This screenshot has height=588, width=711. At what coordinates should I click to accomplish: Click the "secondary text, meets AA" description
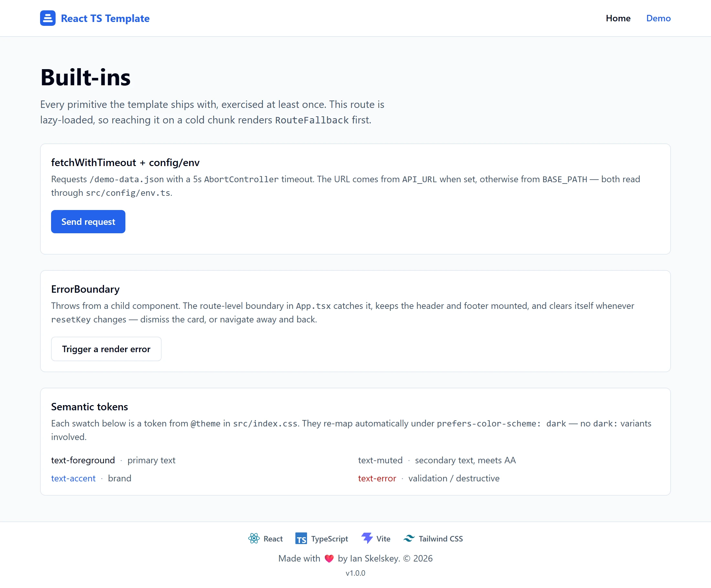pos(465,460)
